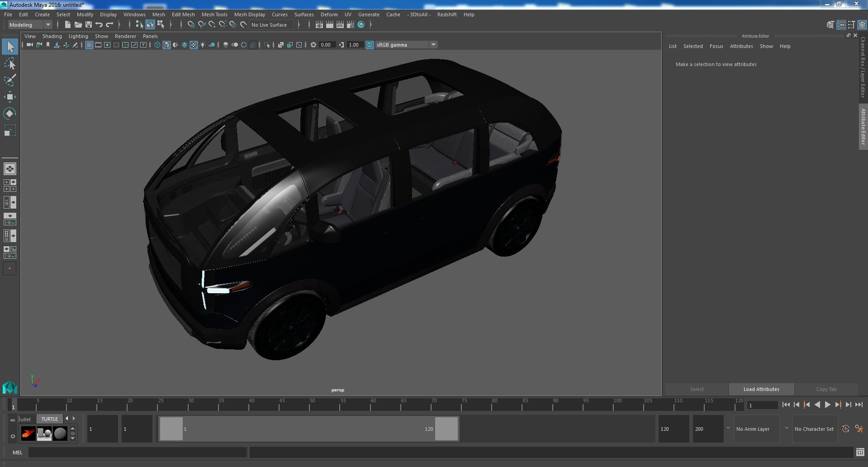Click Attribute Editor Select button
This screenshot has width=868, height=467.
pos(697,389)
